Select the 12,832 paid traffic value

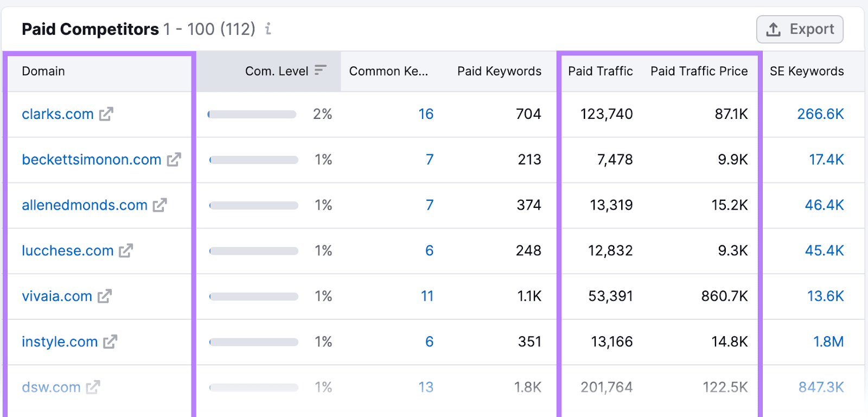[x=611, y=251]
